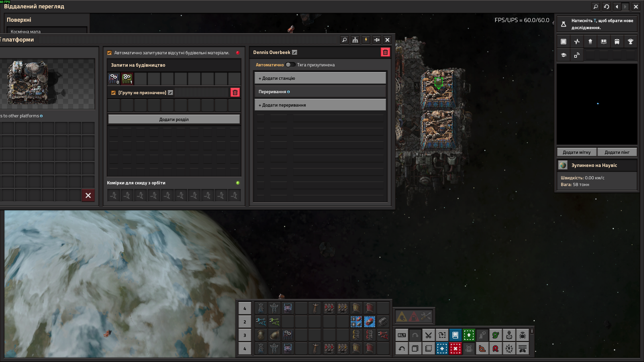This screenshot has width=644, height=362.
Task: Select the scissors cut tool
Action: tap(428, 335)
